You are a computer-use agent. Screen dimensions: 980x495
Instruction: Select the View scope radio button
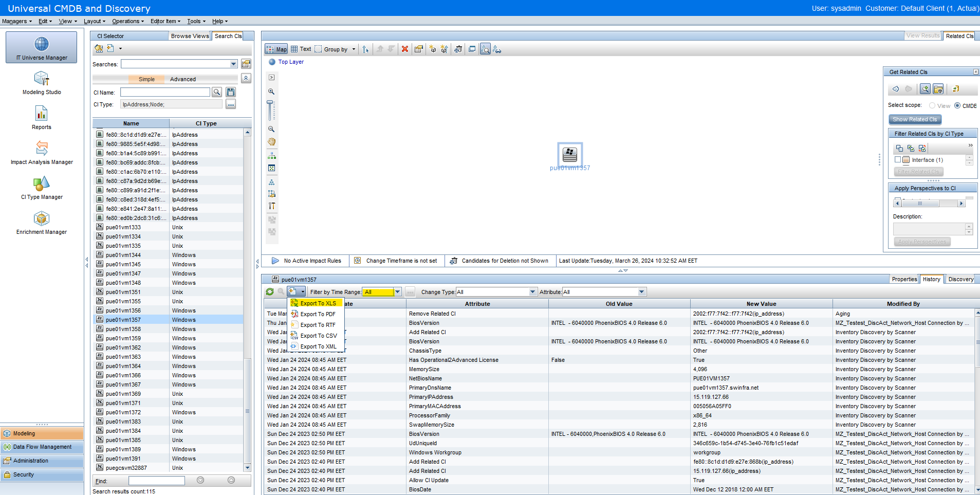[x=932, y=105]
